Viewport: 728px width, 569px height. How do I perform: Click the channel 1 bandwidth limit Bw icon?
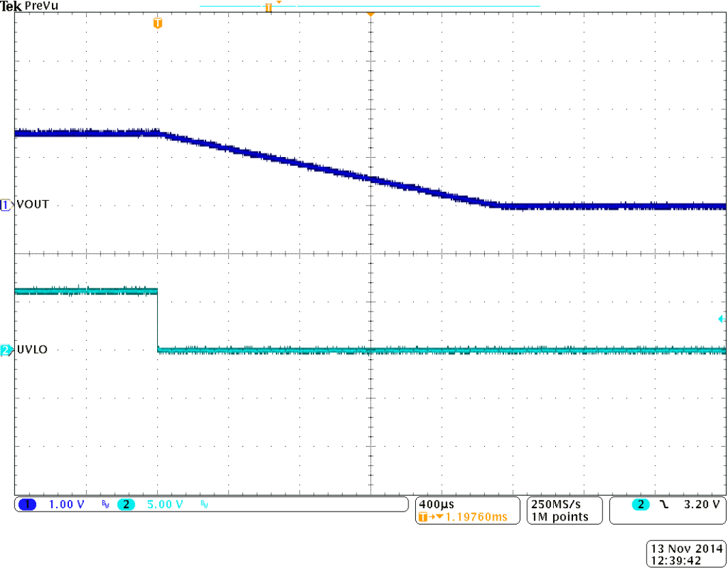tap(104, 505)
